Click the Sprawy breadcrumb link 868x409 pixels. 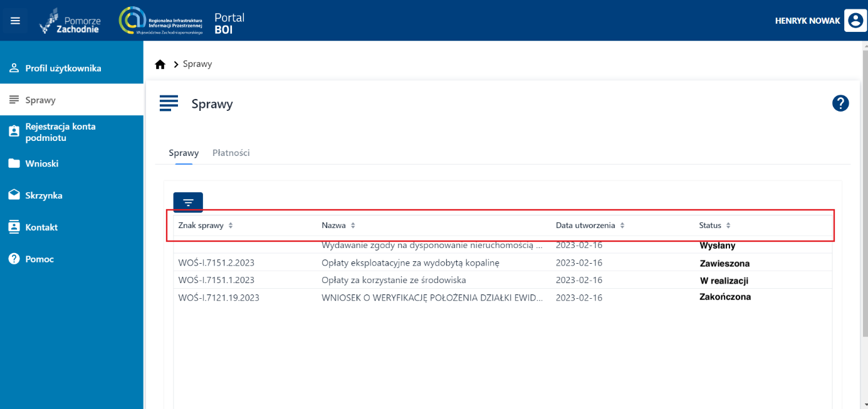pyautogui.click(x=197, y=65)
